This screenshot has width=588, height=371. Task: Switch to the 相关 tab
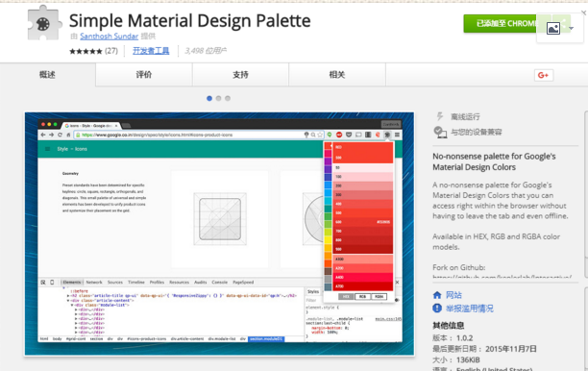pos(336,75)
